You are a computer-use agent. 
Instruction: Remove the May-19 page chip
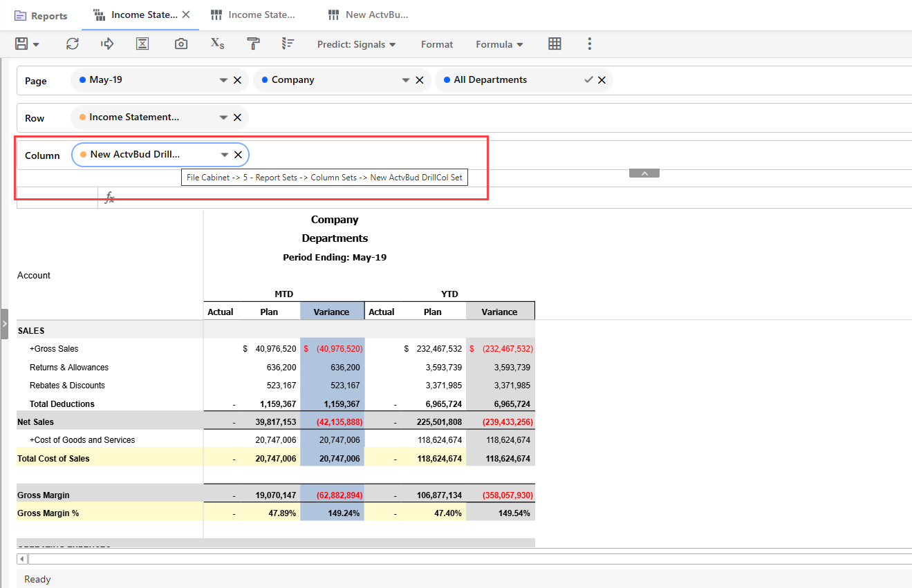(x=237, y=80)
